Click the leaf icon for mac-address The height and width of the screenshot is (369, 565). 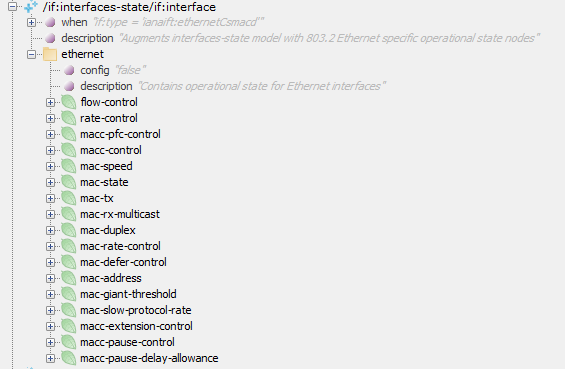tap(68, 278)
